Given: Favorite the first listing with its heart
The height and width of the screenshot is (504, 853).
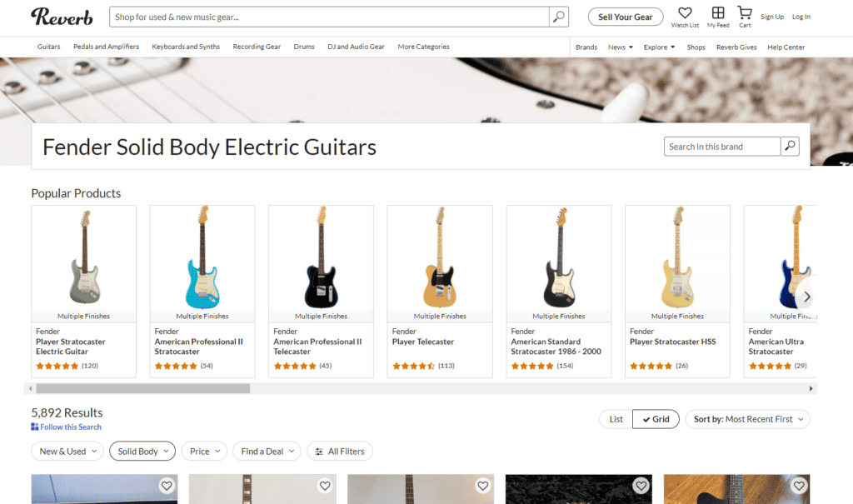Looking at the screenshot, I should point(166,485).
